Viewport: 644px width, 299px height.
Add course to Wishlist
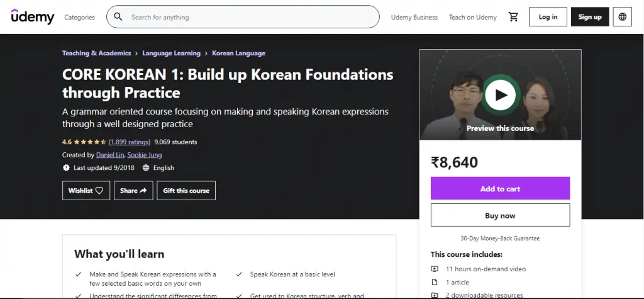pos(86,191)
